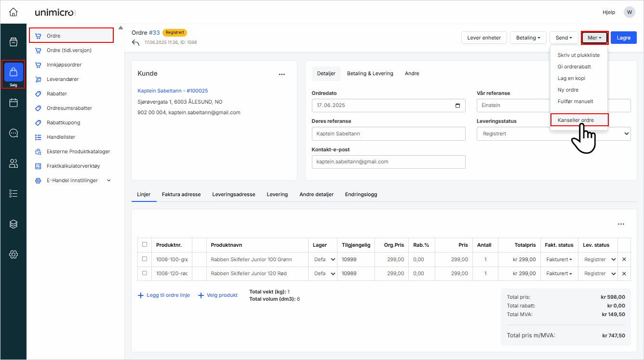The image size is (644, 360).
Task: Click the back arrow under order number
Action: click(x=135, y=43)
